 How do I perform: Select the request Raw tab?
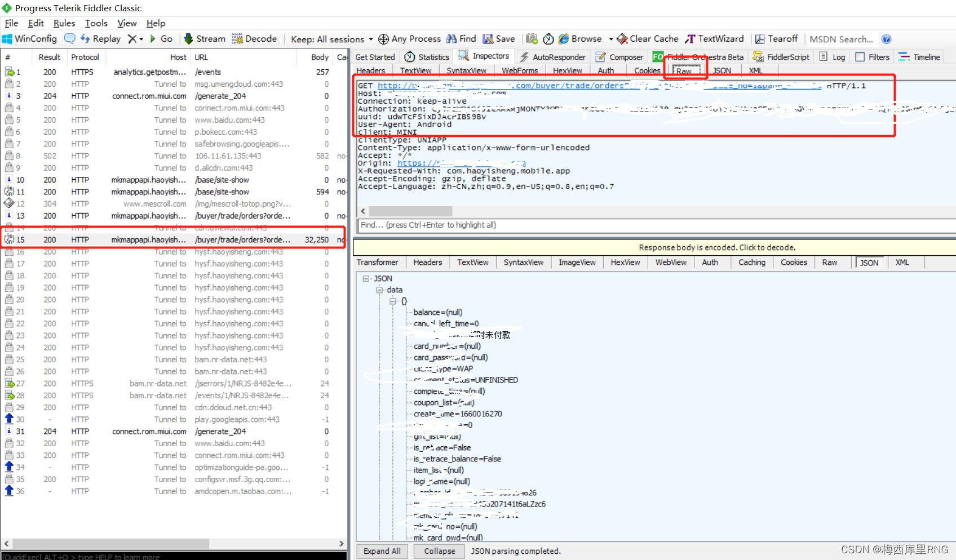[x=684, y=70]
